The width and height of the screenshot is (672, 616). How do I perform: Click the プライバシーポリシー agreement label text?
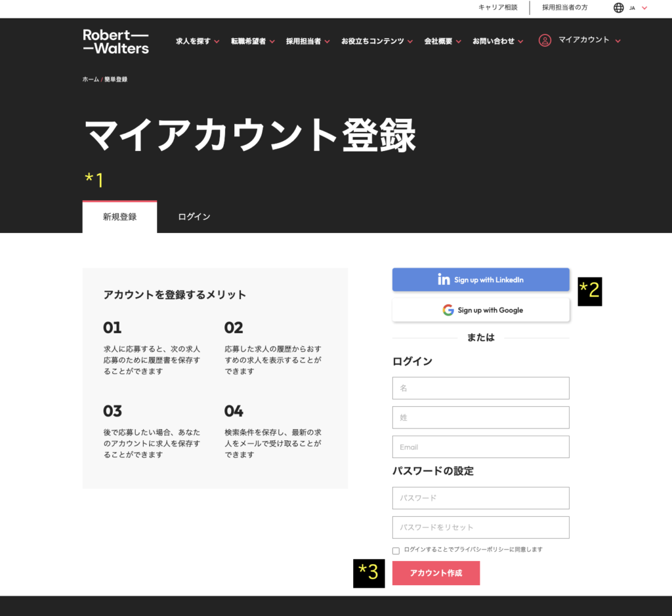(x=473, y=549)
